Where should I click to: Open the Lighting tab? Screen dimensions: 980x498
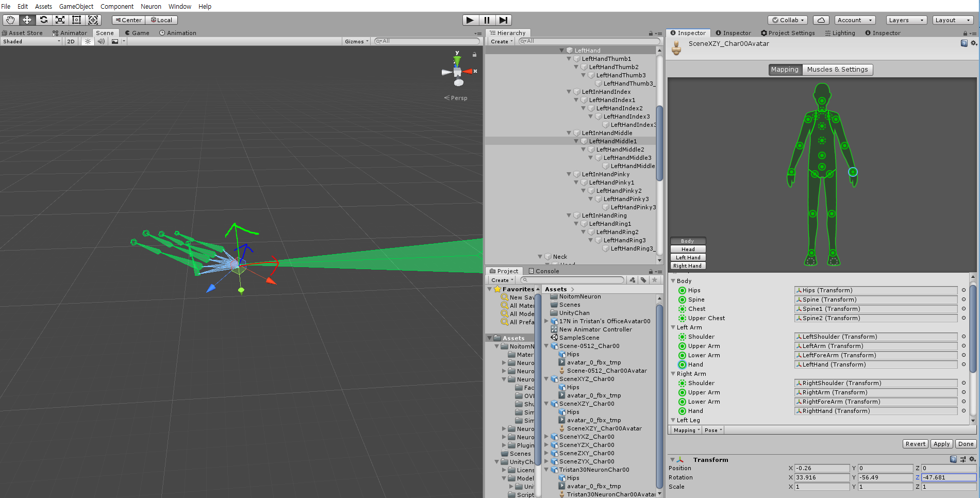840,33
